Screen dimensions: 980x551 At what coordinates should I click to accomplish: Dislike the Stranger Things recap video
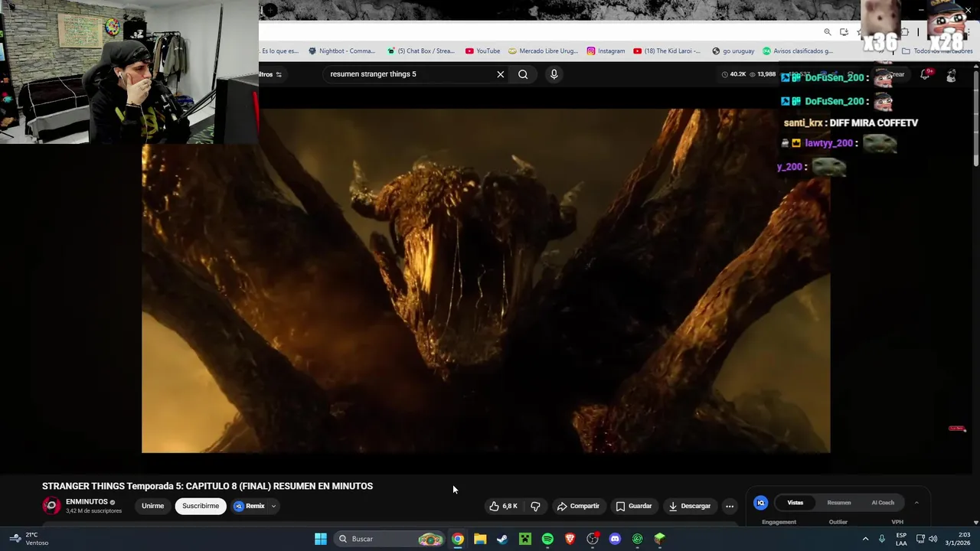(x=535, y=506)
